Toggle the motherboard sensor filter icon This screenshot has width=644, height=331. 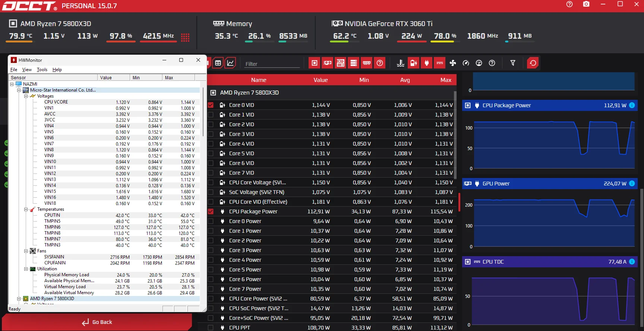(341, 63)
